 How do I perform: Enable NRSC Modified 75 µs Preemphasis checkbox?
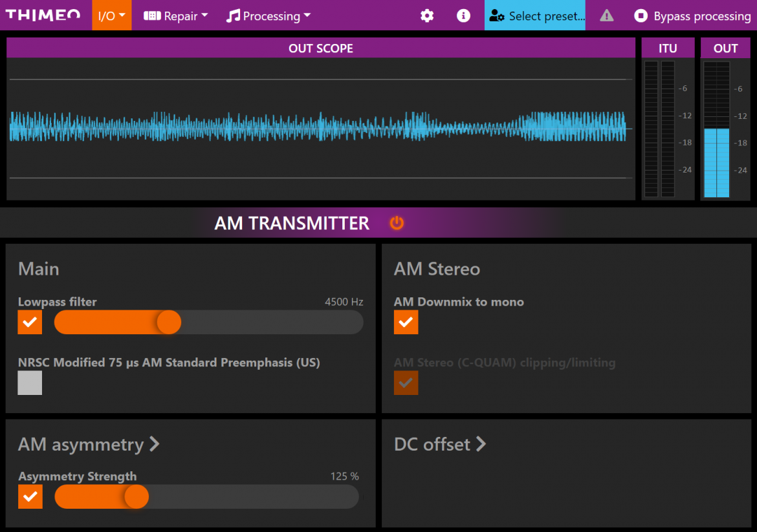(30, 383)
